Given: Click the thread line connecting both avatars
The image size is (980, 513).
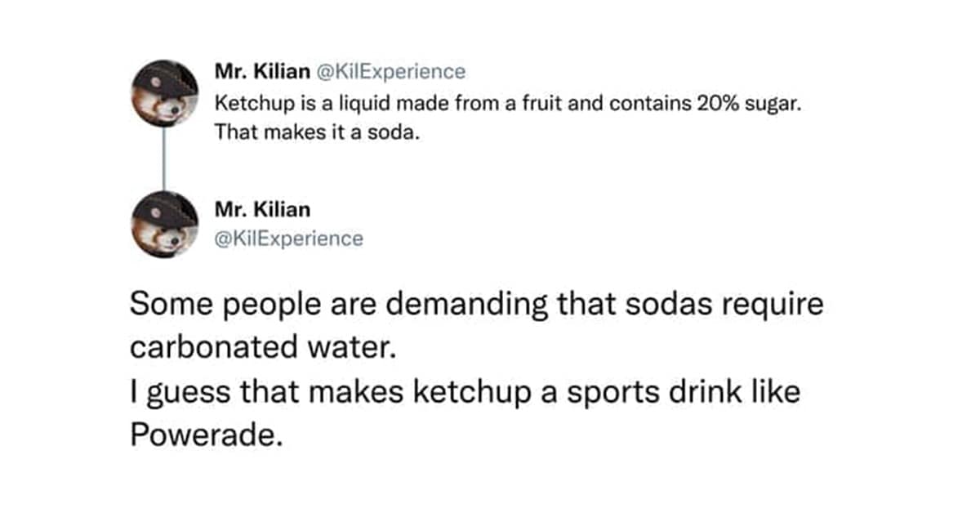Looking at the screenshot, I should tap(166, 158).
